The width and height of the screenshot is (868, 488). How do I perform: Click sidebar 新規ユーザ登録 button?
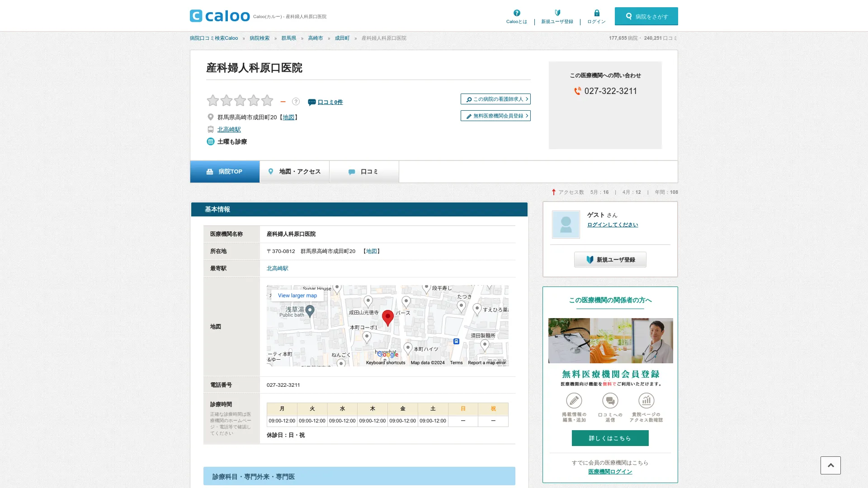coord(610,260)
